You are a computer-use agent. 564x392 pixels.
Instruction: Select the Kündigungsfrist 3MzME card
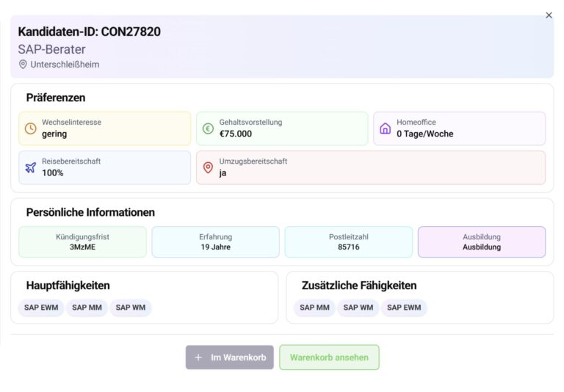(82, 242)
